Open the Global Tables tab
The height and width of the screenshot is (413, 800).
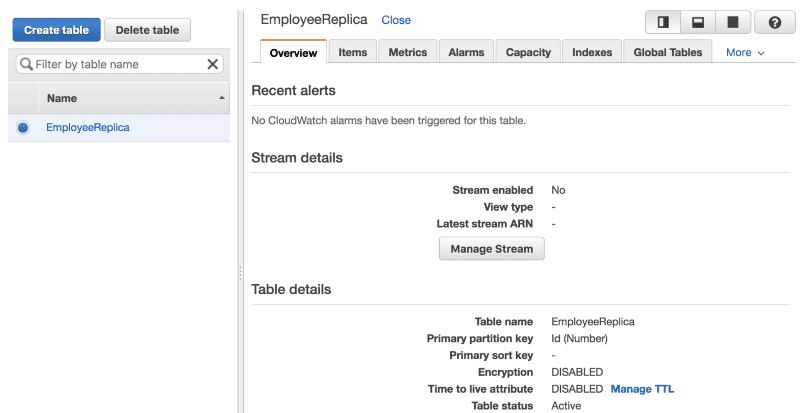667,52
